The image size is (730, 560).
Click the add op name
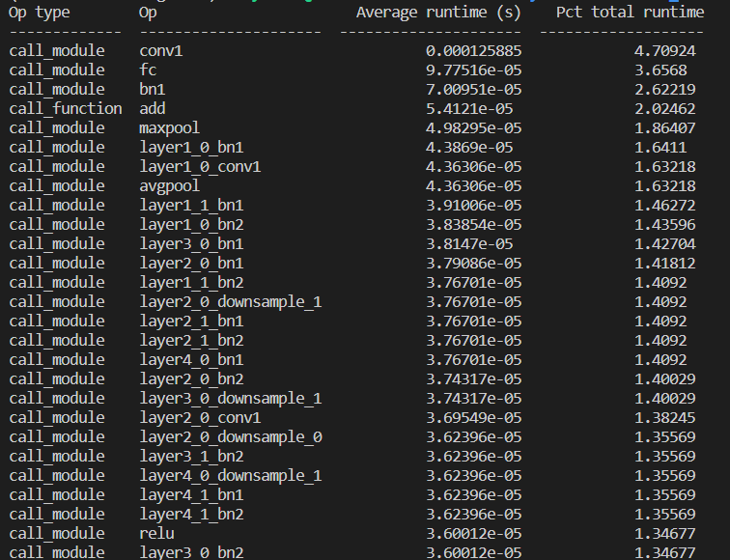(x=153, y=108)
